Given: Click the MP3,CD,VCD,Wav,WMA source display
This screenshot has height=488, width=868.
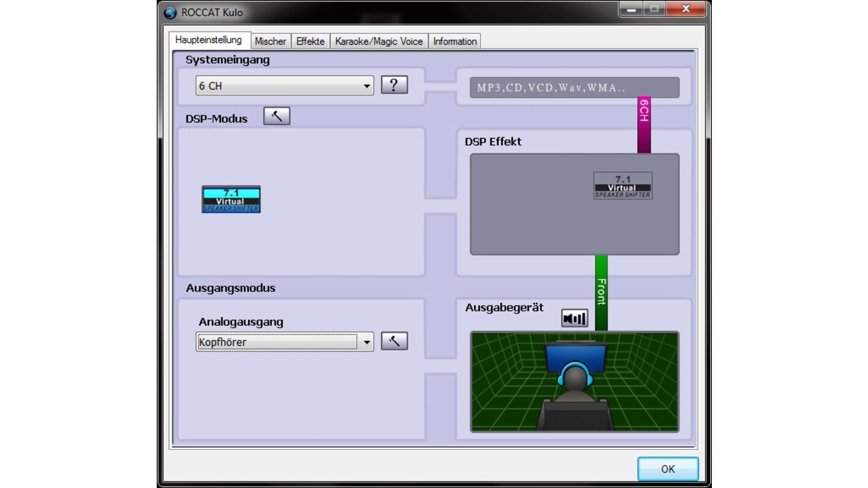Looking at the screenshot, I should 574,87.
